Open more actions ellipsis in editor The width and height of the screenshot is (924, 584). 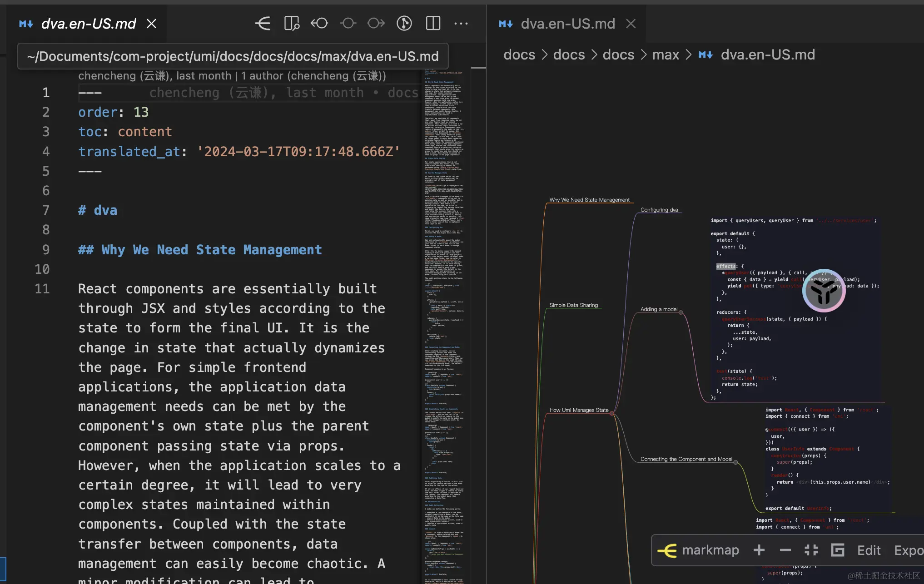(461, 23)
